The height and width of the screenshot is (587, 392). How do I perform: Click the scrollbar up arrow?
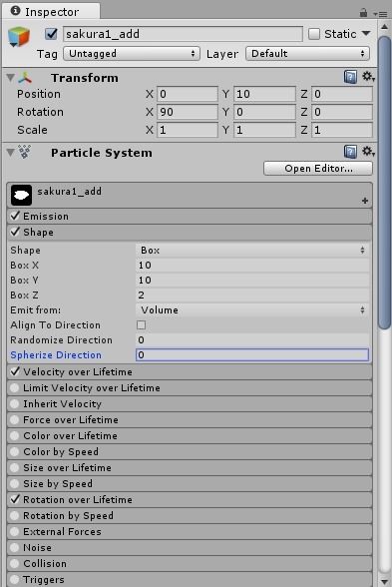click(x=384, y=27)
